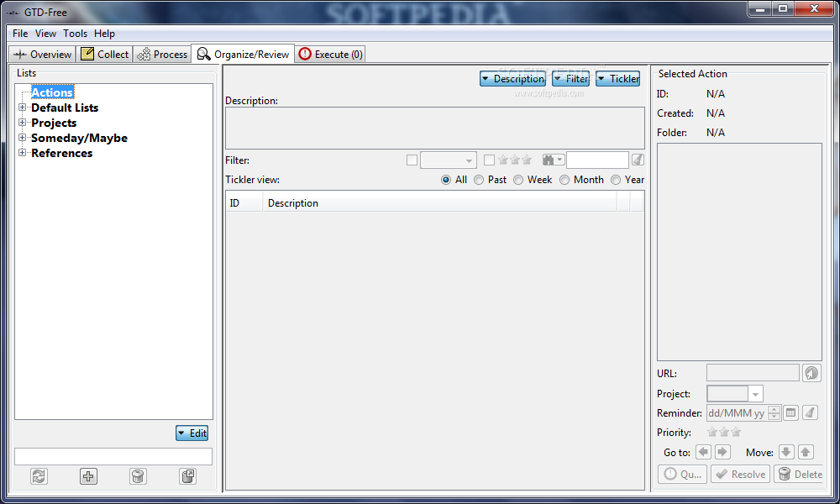
Task: Open the View menu
Action: pos(45,34)
